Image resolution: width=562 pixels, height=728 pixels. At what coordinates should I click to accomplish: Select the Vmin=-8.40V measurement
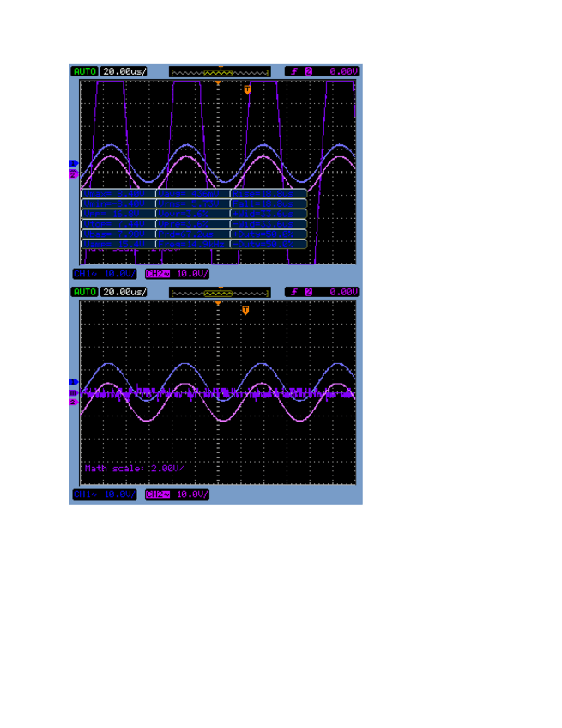(118, 203)
